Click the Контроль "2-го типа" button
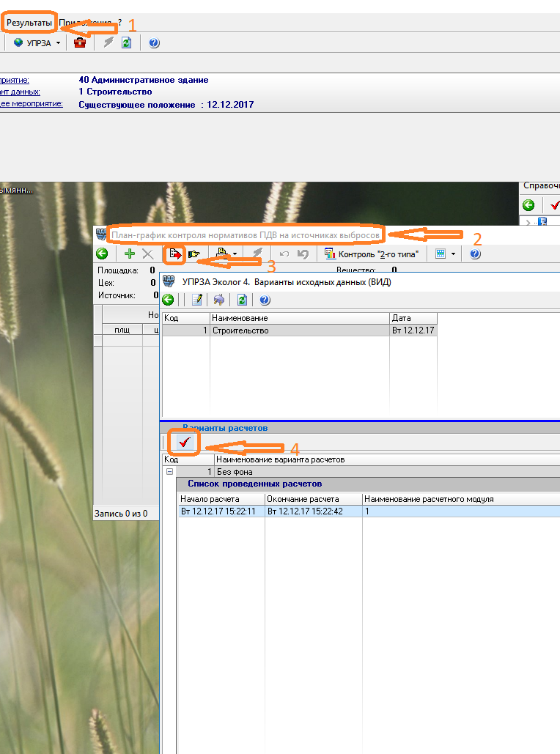Image resolution: width=560 pixels, height=754 pixels. 371,254
